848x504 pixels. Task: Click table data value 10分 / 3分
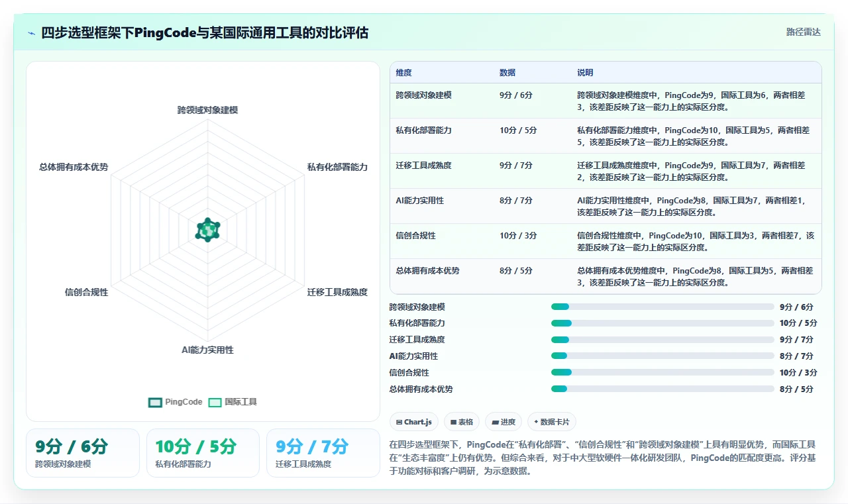click(x=518, y=236)
